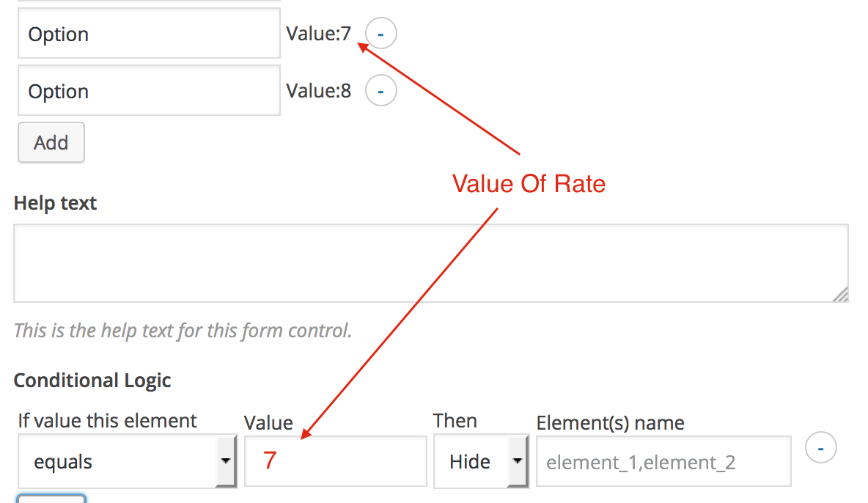Click the 'Element(s) name' column label
Screen dimensions: 868x503
pos(610,423)
